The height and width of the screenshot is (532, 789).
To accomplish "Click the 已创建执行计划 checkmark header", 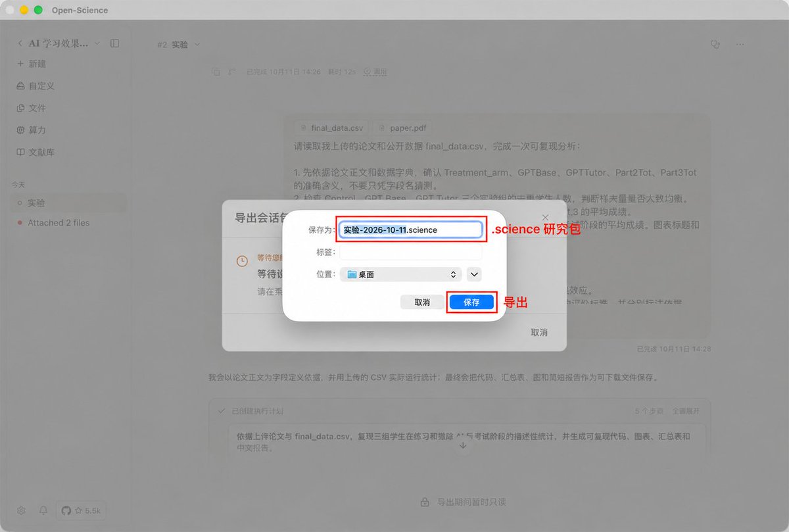I will point(251,411).
